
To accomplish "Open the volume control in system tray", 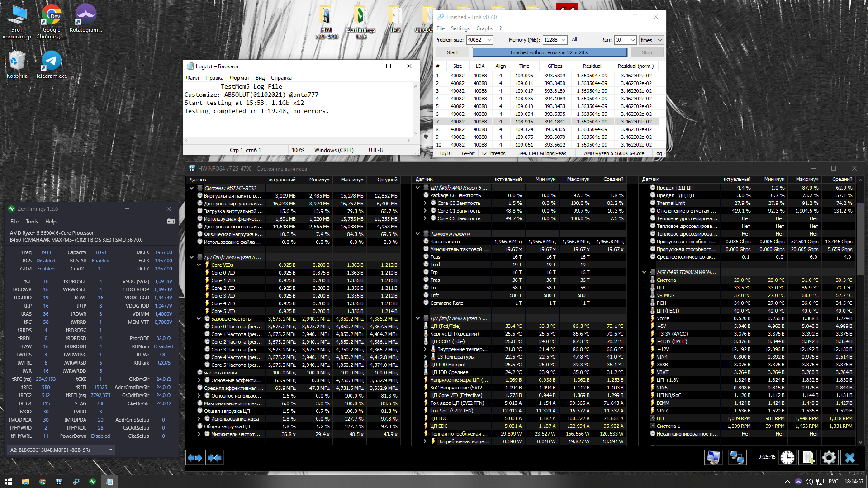I will (x=809, y=482).
